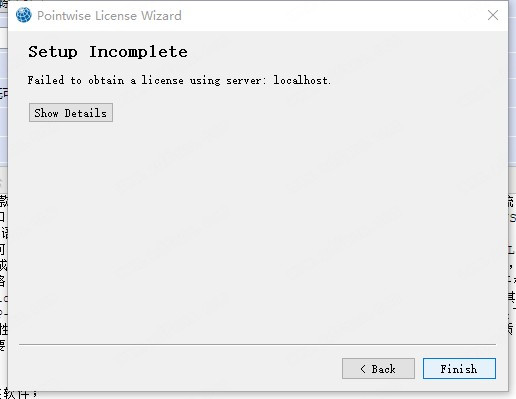
Task: Close the Pointwise License Wizard dialog
Action: (x=493, y=15)
